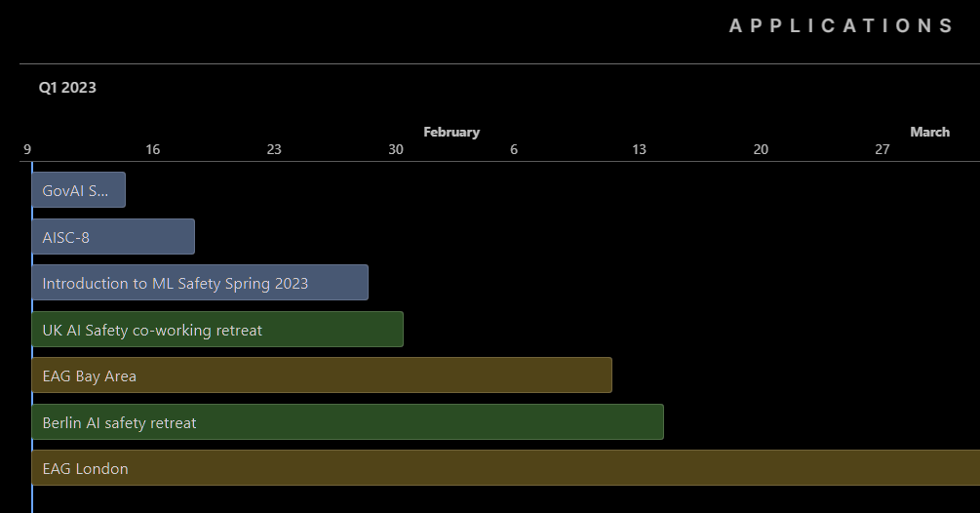
Task: Jump to date 23 on the timeline
Action: tap(274, 149)
